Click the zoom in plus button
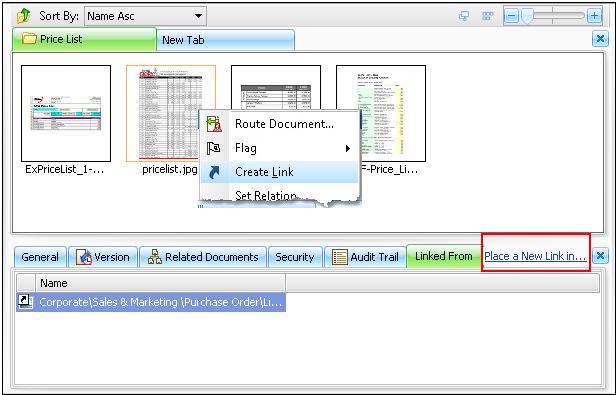Image resolution: width=616 pixels, height=395 pixels. click(594, 16)
